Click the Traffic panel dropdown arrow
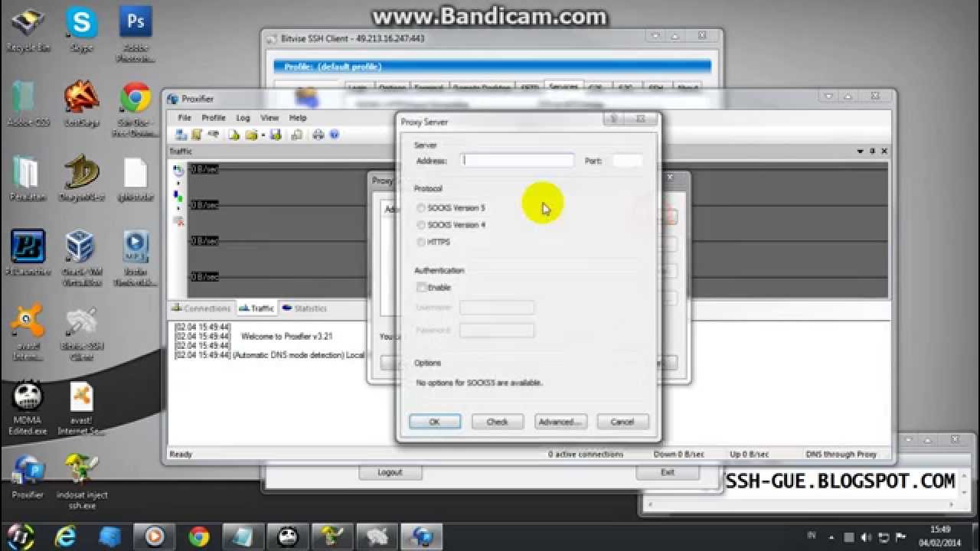Screen dimensions: 980x551 pos(861,152)
